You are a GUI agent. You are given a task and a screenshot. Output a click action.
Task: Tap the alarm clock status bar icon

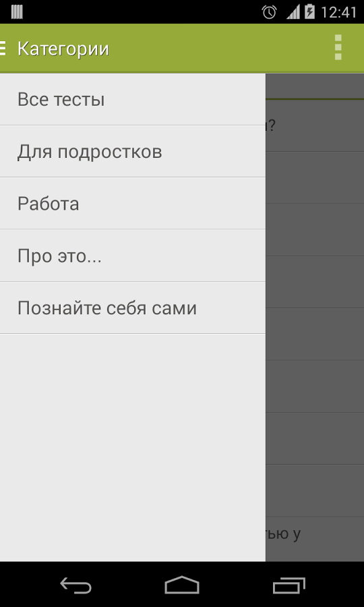269,12
